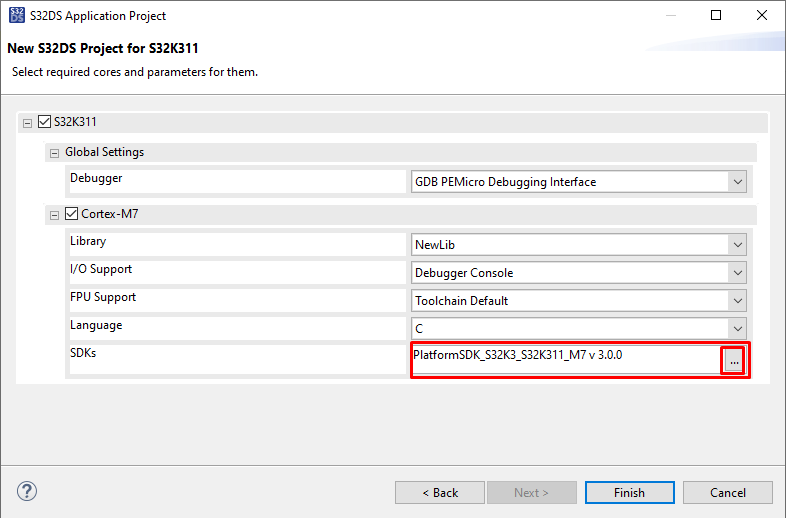Open the FPU Support dropdown

click(x=737, y=301)
